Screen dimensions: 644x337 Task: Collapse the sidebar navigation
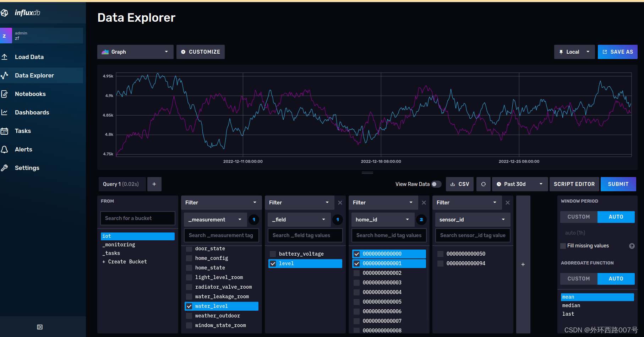(40, 327)
